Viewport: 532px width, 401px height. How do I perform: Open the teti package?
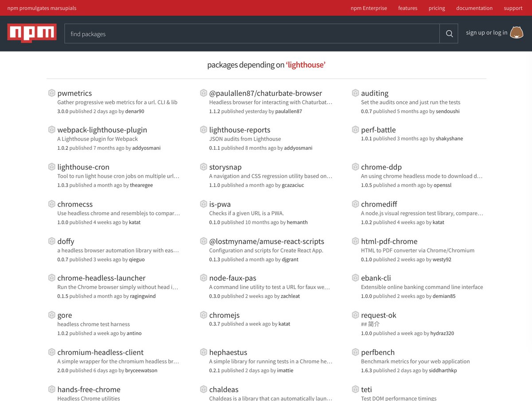tap(367, 389)
